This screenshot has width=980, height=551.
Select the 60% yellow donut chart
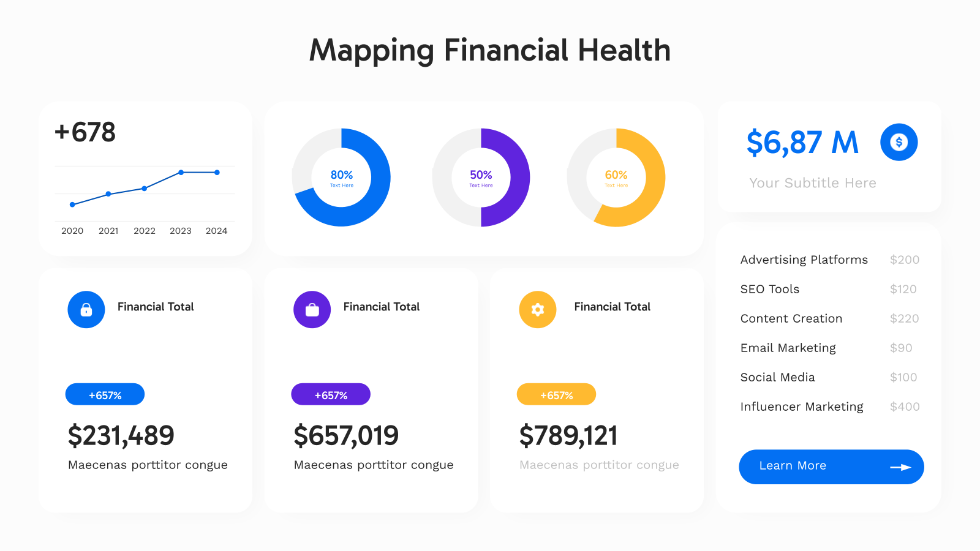pyautogui.click(x=616, y=178)
